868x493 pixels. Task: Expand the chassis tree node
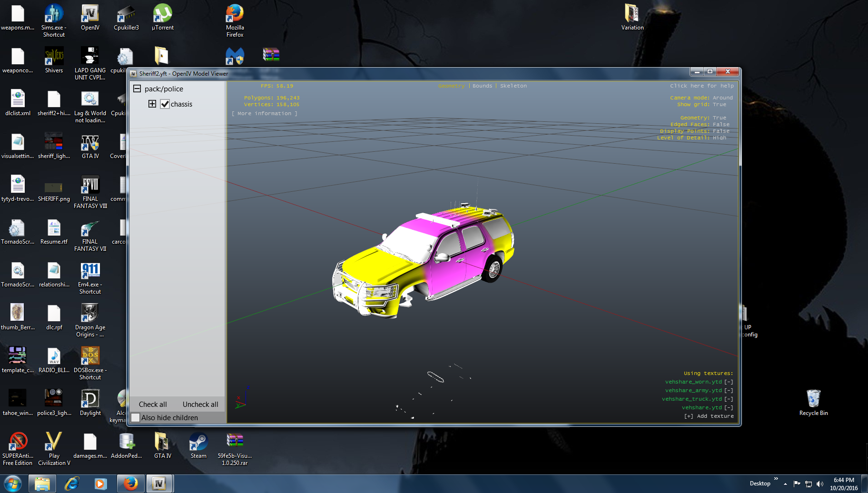coord(152,104)
